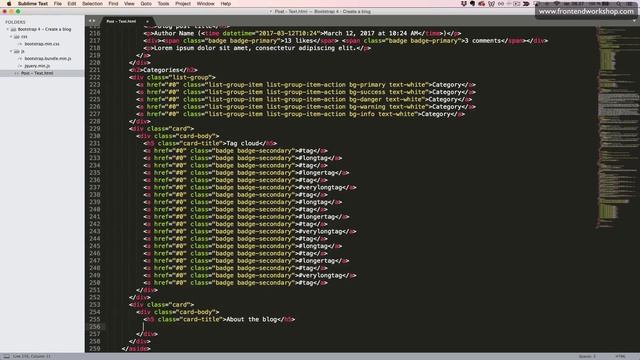This screenshot has height=360, width=640.
Task: Open the Sublime Text application menu
Action: tap(33, 4)
